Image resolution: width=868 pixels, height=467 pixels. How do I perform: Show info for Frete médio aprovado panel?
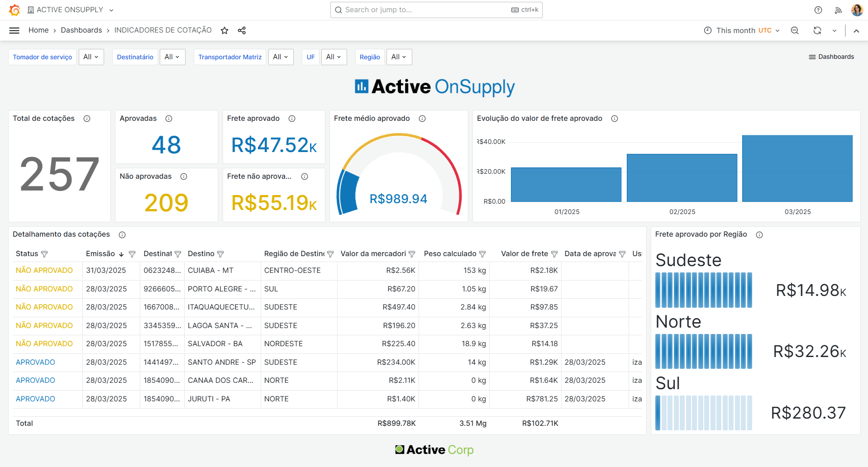tap(422, 119)
